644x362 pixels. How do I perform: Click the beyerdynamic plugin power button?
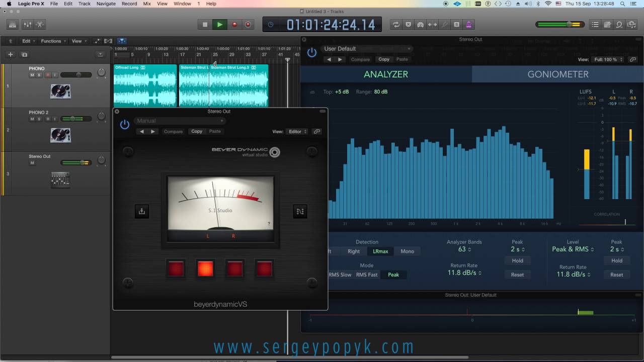(125, 125)
